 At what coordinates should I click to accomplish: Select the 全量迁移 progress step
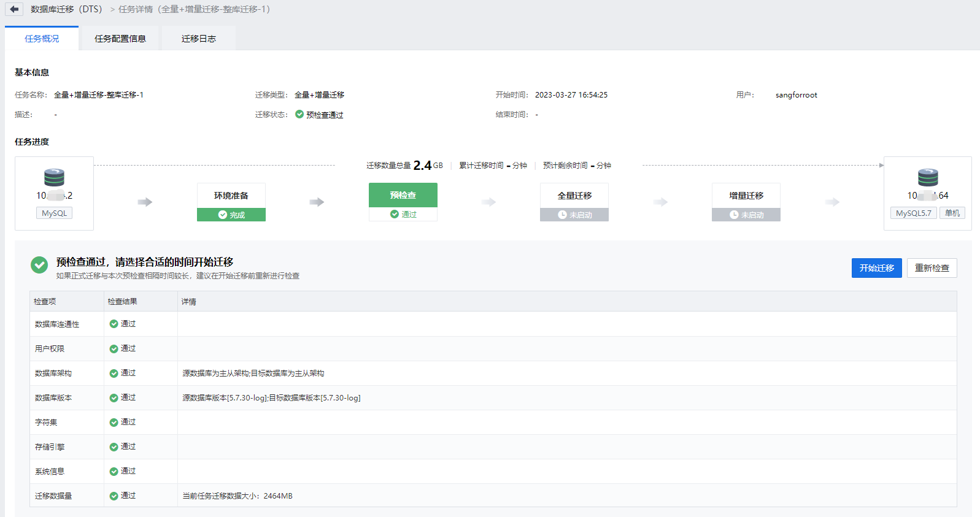tap(574, 196)
